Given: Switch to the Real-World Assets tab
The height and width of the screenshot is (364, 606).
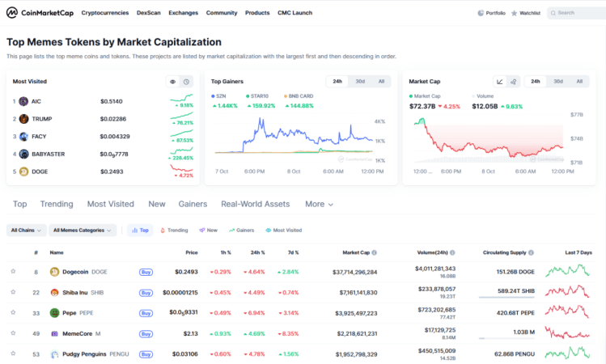Looking at the screenshot, I should coord(255,205).
